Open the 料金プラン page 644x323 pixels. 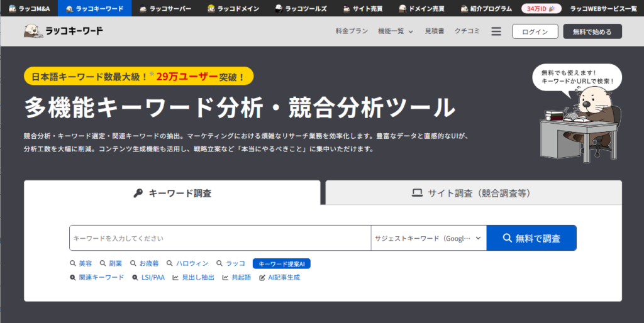click(x=352, y=31)
